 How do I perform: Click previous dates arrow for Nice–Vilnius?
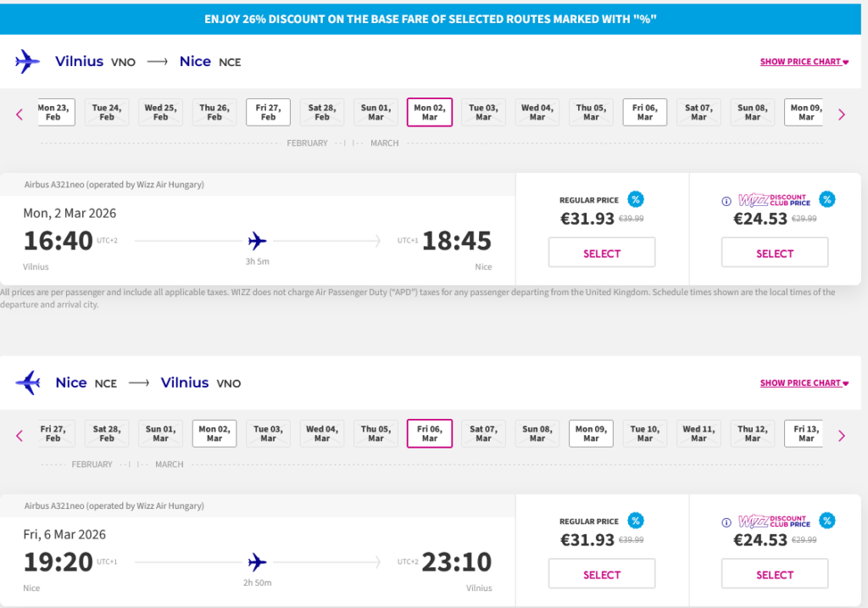pos(19,436)
